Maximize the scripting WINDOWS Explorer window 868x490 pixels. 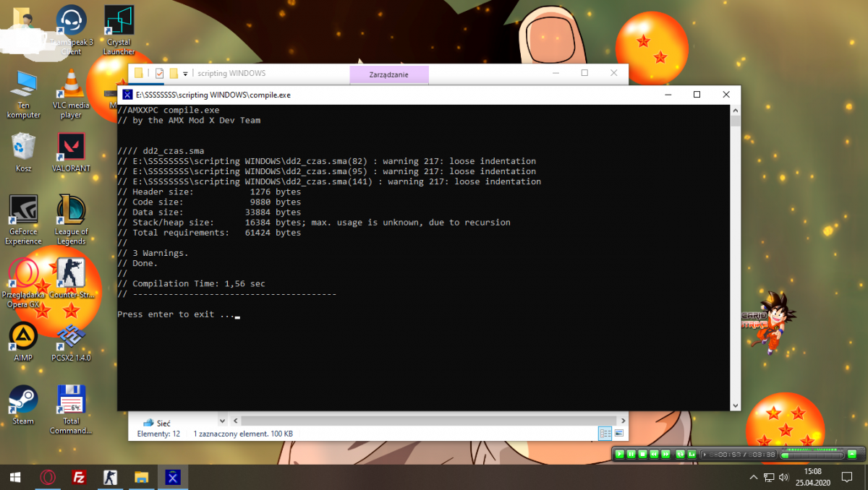coord(584,73)
